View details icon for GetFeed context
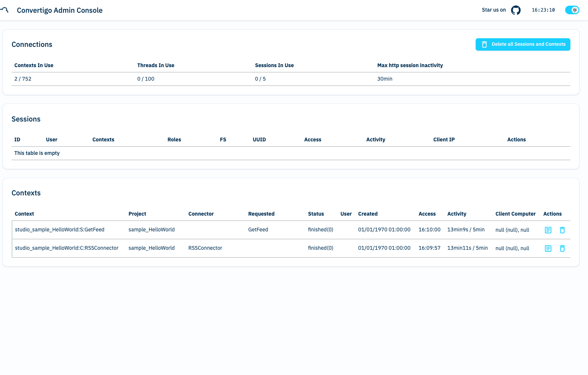Screen dimensions: 588x375 pyautogui.click(x=548, y=230)
